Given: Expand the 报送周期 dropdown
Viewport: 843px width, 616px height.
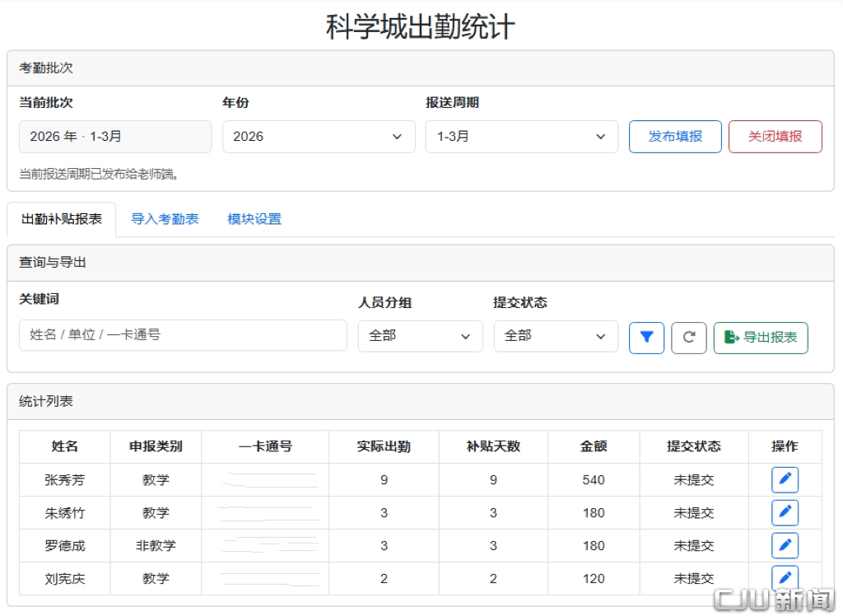Looking at the screenshot, I should pos(521,137).
